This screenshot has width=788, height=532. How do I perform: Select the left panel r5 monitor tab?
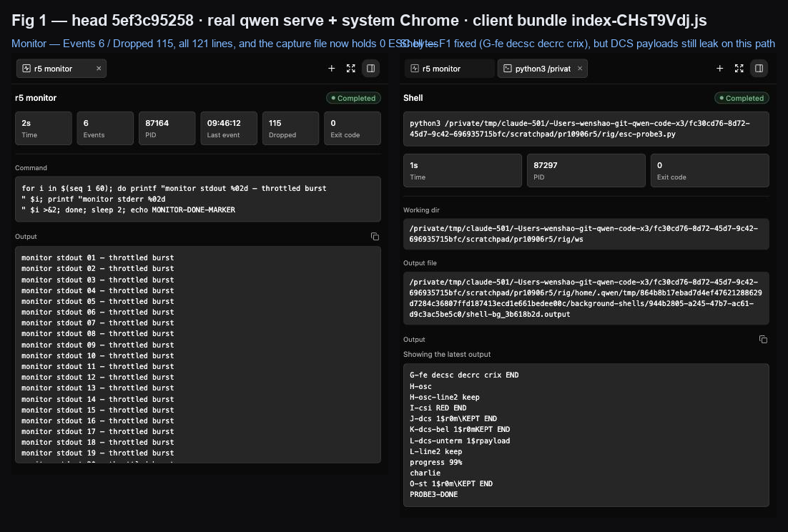pos(55,69)
